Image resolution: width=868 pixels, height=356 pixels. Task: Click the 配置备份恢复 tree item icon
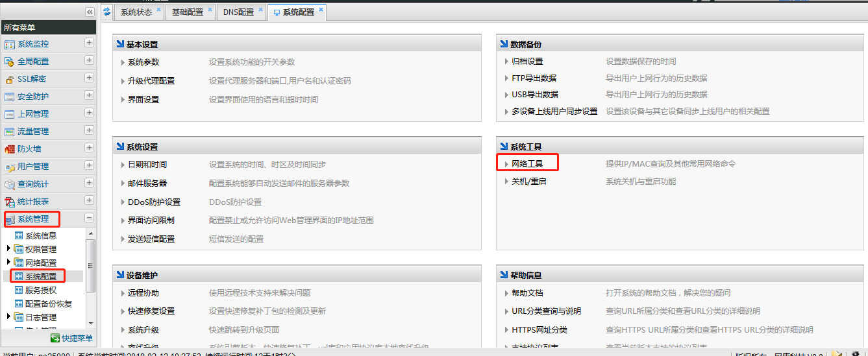pyautogui.click(x=19, y=303)
